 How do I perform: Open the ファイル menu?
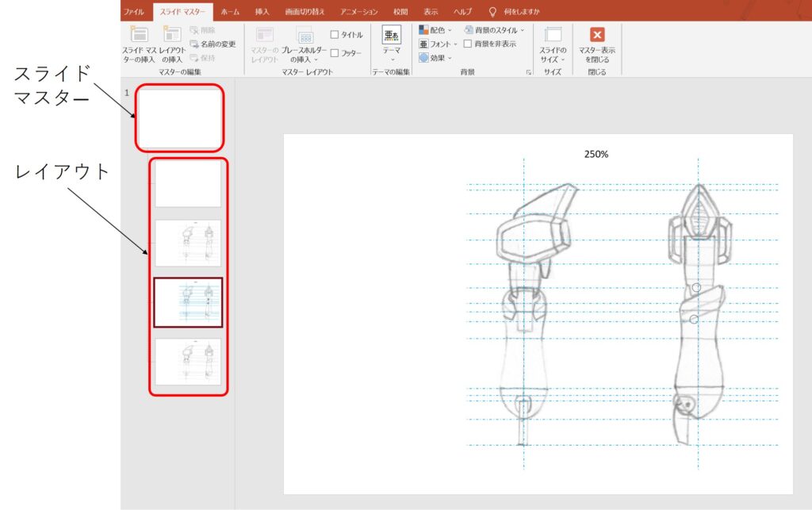tap(133, 12)
